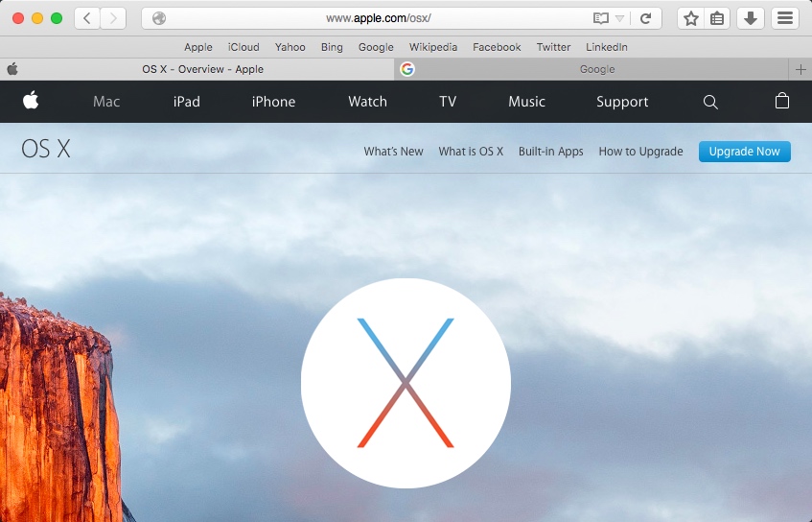Open the Bing bookmark
Screen dimensions: 812x522
[x=332, y=47]
